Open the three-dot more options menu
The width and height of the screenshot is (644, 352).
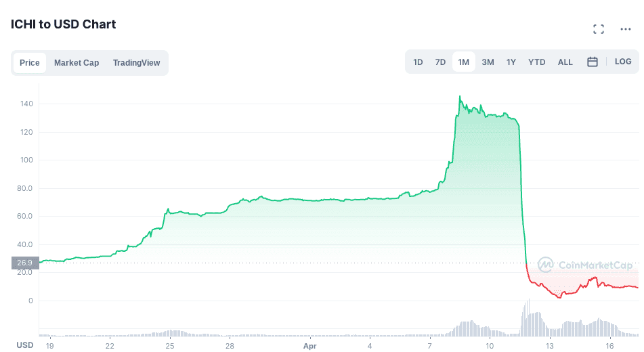tap(626, 29)
